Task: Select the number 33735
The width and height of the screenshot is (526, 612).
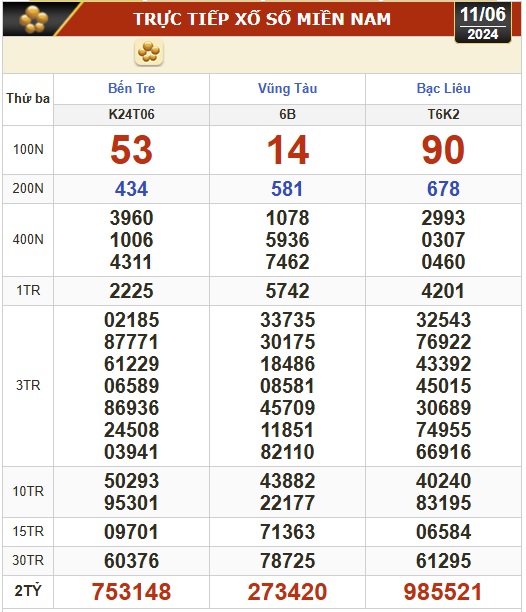Action: tap(288, 320)
